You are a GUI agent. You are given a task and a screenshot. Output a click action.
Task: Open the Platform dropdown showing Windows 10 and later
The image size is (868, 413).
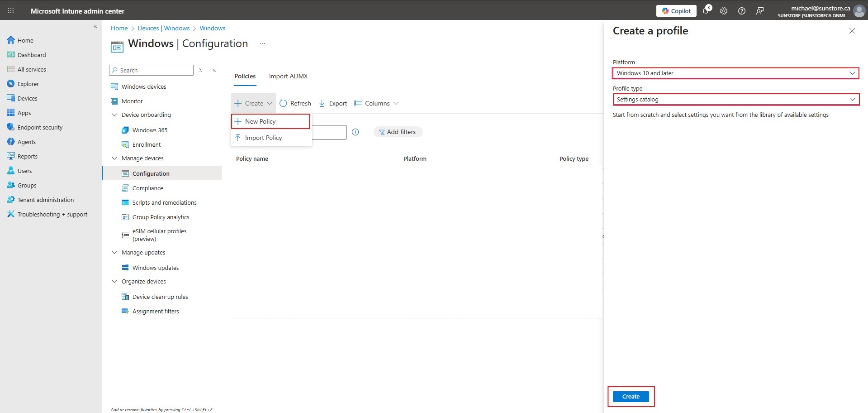(735, 73)
